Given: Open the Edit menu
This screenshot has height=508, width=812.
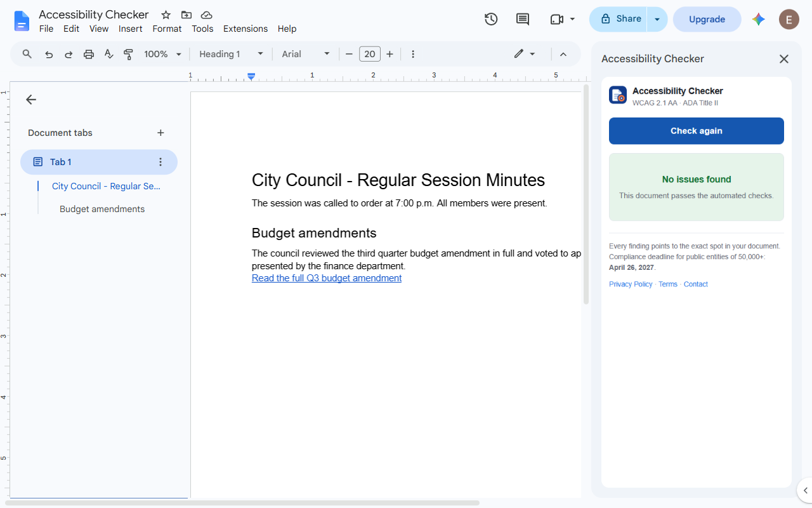Looking at the screenshot, I should click(72, 29).
